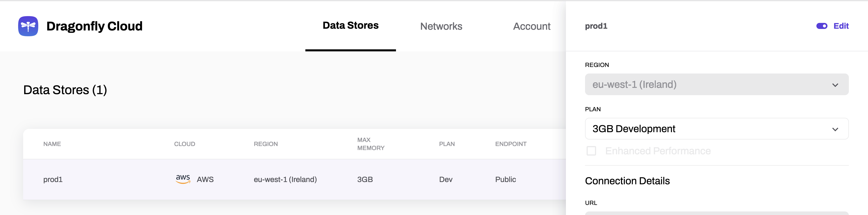
Task: Click the Data Stores (1) heading
Action: click(x=65, y=90)
